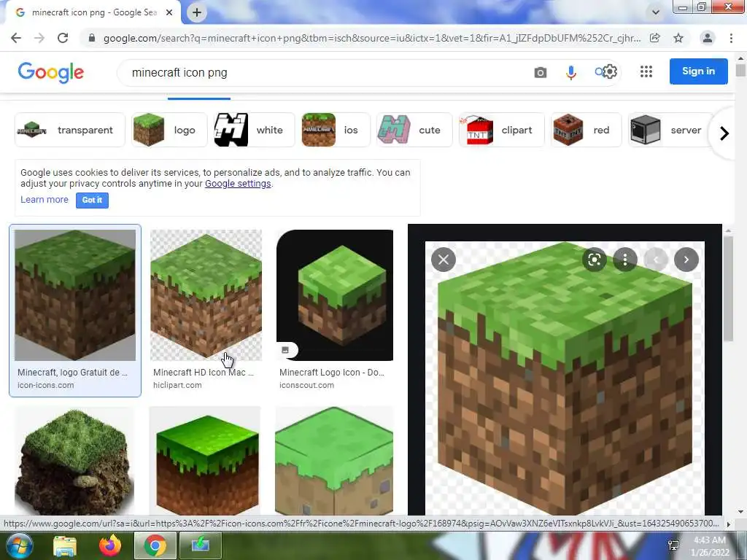Switch to Chrome on taskbar
Viewport: 747px width, 560px height.
155,545
